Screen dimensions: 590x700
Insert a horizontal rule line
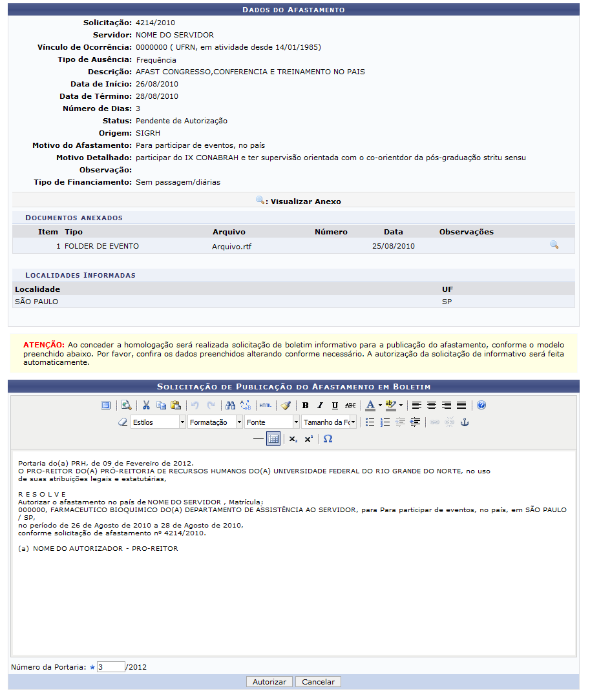point(258,439)
